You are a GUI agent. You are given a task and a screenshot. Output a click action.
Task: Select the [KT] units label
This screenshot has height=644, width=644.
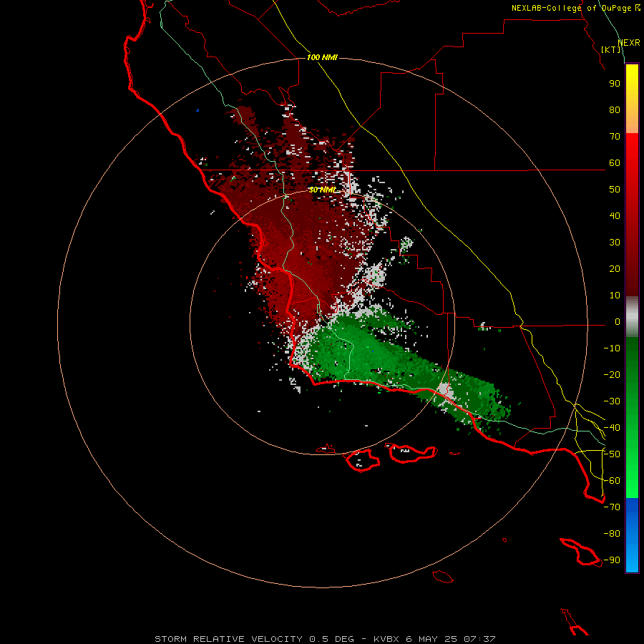[611, 49]
